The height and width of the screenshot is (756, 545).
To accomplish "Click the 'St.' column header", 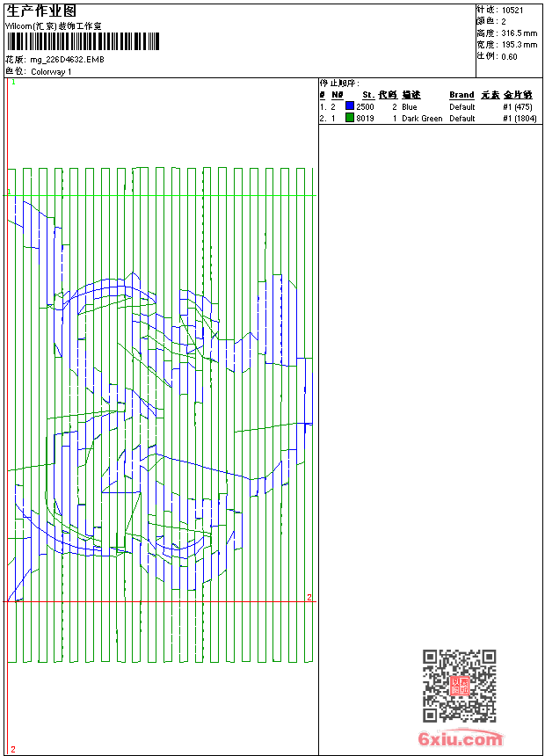I will (x=368, y=95).
